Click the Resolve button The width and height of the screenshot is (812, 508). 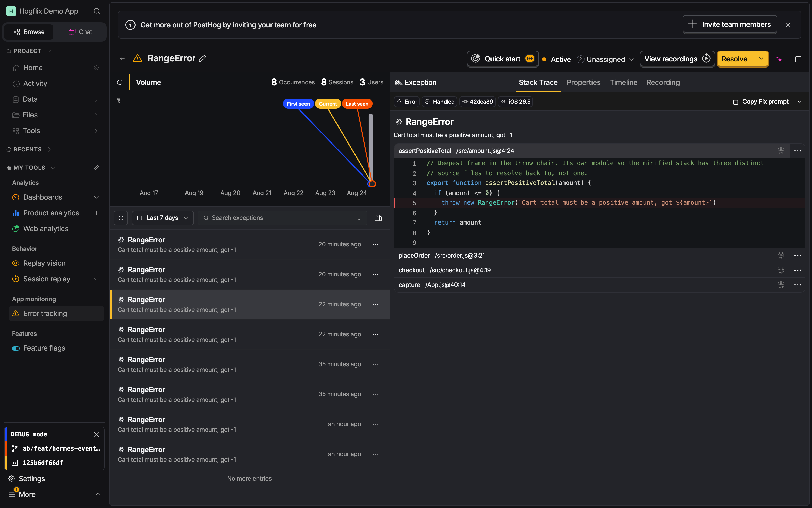735,59
